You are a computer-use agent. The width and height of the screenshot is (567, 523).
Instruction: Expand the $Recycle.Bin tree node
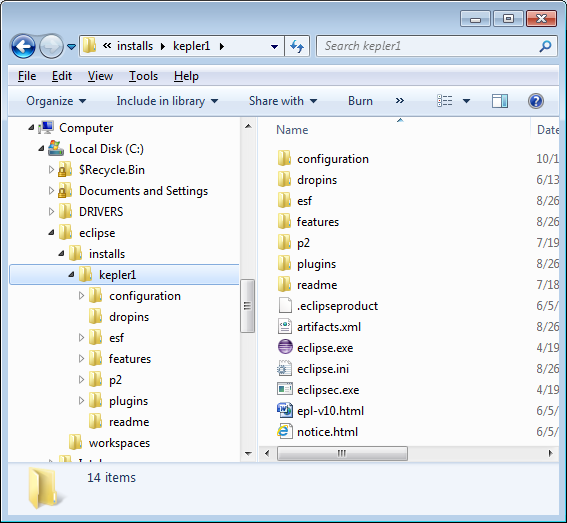coord(51,170)
